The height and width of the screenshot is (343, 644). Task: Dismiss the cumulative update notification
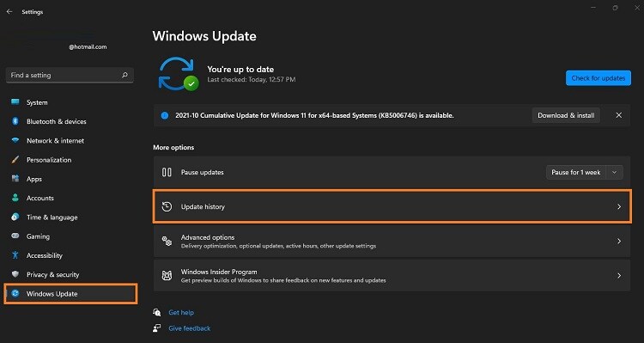[x=619, y=115]
